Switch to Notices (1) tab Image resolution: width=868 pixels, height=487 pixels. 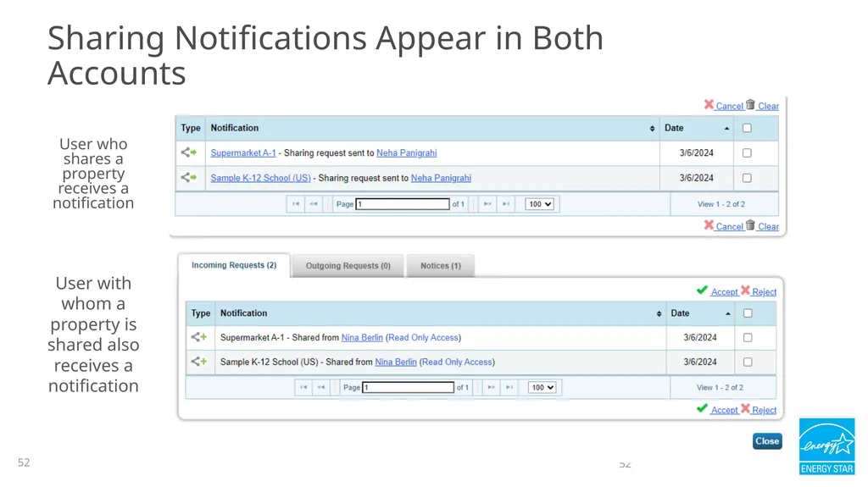441,266
